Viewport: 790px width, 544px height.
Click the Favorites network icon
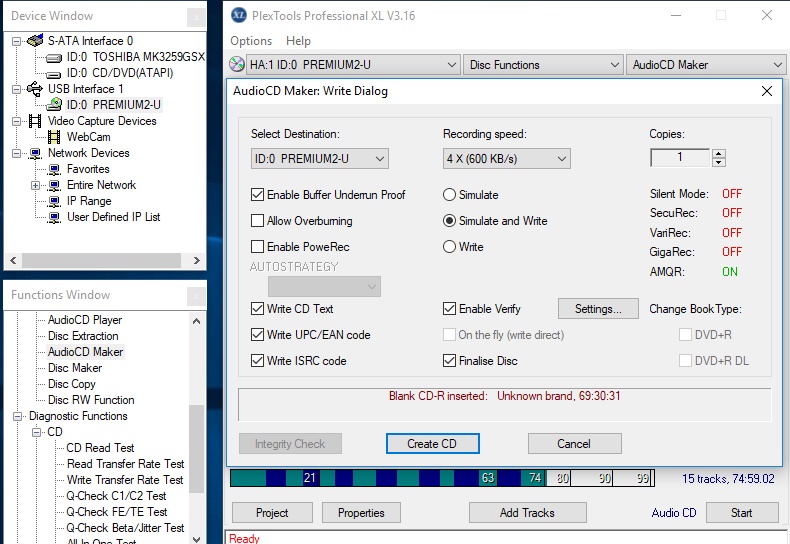[54, 169]
